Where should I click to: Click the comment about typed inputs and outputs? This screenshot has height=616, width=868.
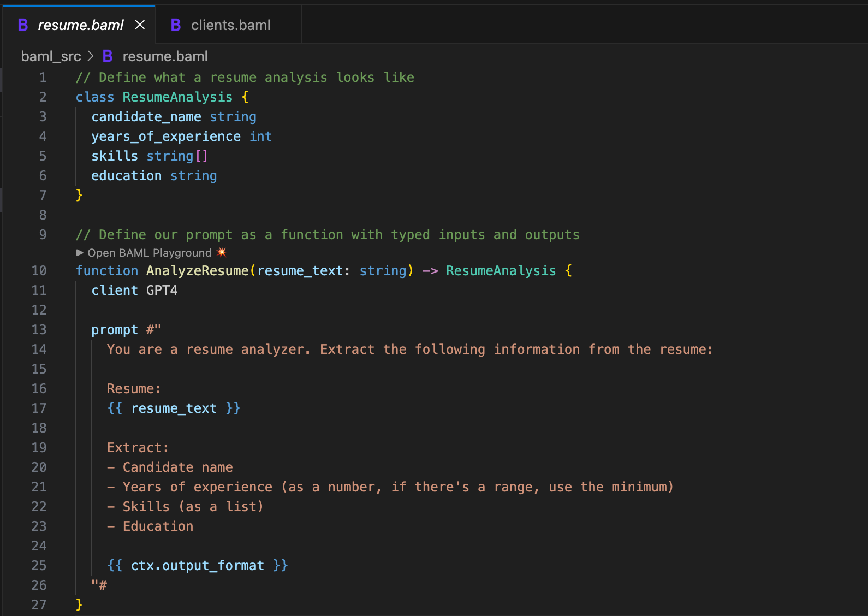point(328,235)
